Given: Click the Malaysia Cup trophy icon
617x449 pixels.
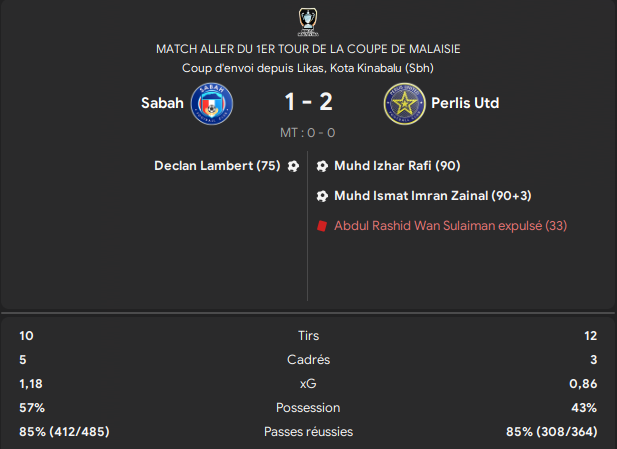Looking at the screenshot, I should coord(308,22).
